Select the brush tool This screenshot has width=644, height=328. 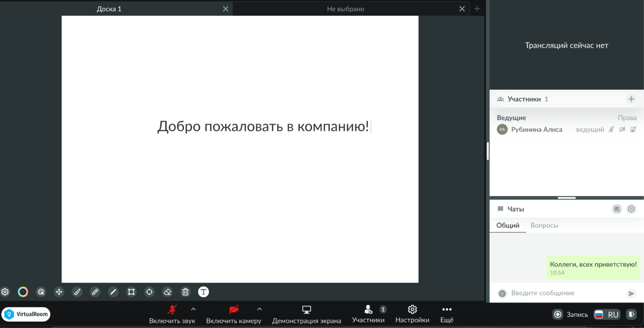pyautogui.click(x=77, y=292)
